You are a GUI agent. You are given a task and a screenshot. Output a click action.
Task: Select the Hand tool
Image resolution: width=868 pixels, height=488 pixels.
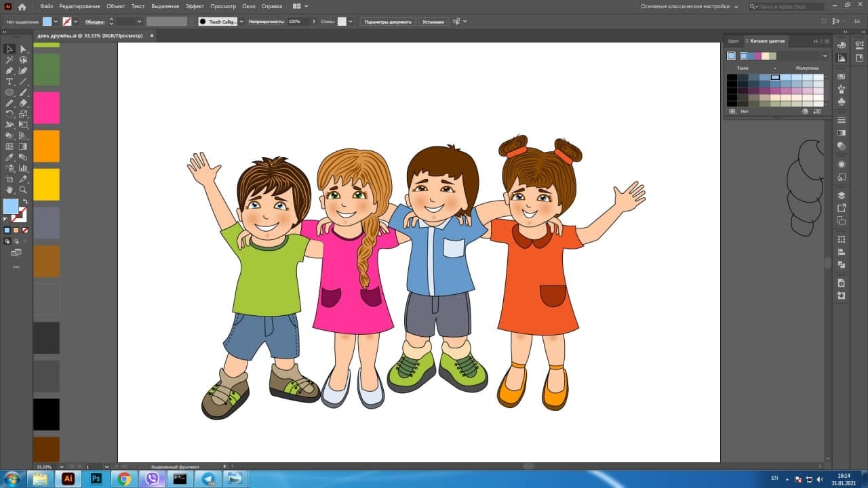pyautogui.click(x=9, y=190)
